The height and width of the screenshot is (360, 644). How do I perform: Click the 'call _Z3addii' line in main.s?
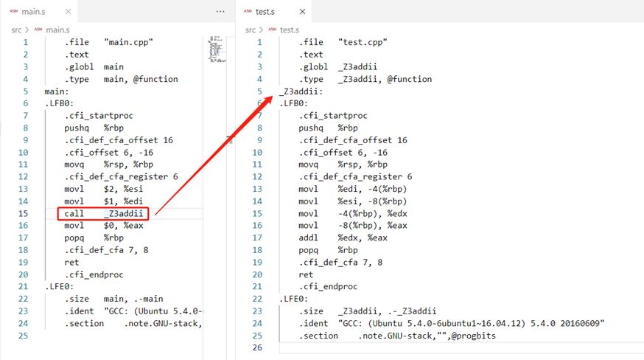click(x=103, y=213)
